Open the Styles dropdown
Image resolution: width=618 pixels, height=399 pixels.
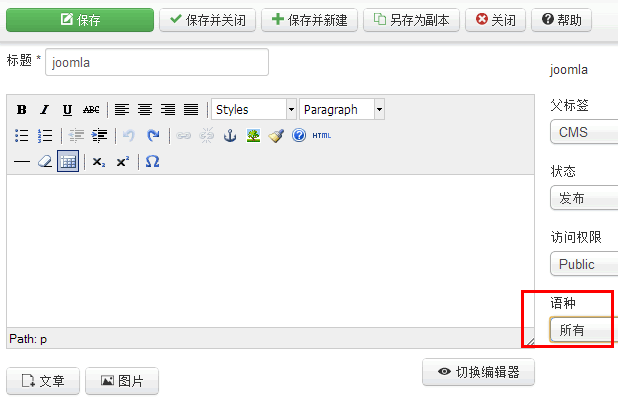[x=254, y=109]
